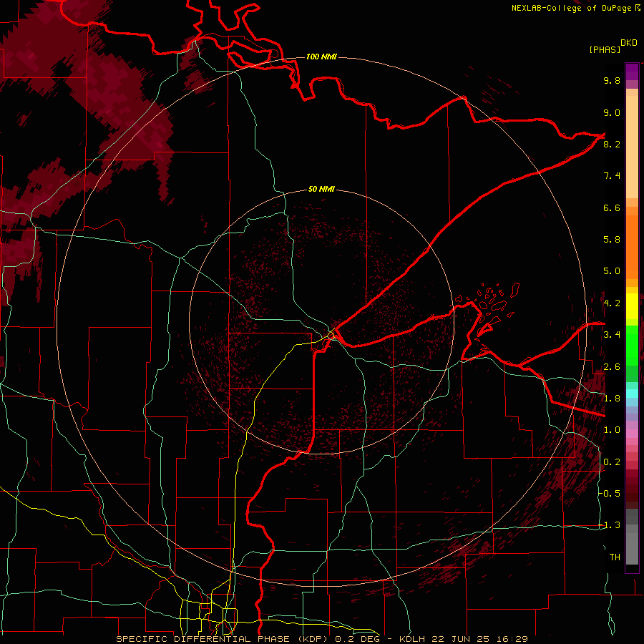Image resolution: width=644 pixels, height=644 pixels.
Task: Click the 6.6 scale value
Action: [612, 208]
